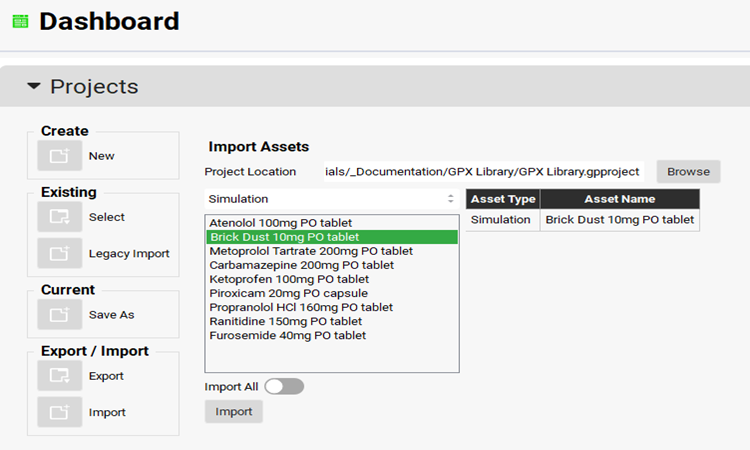Collapse the Projects section triangle
Screen dimensions: 750x450
35,87
